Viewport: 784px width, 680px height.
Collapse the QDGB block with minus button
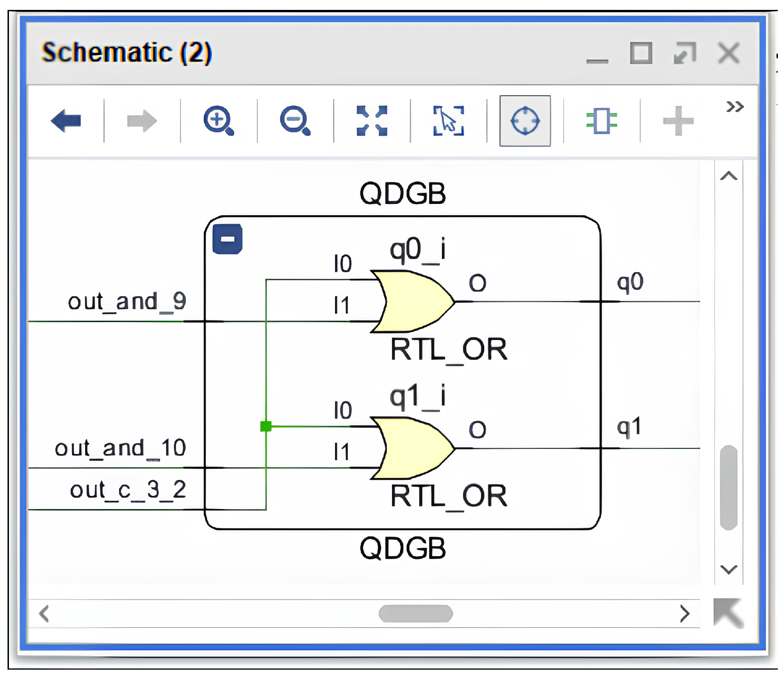[227, 239]
